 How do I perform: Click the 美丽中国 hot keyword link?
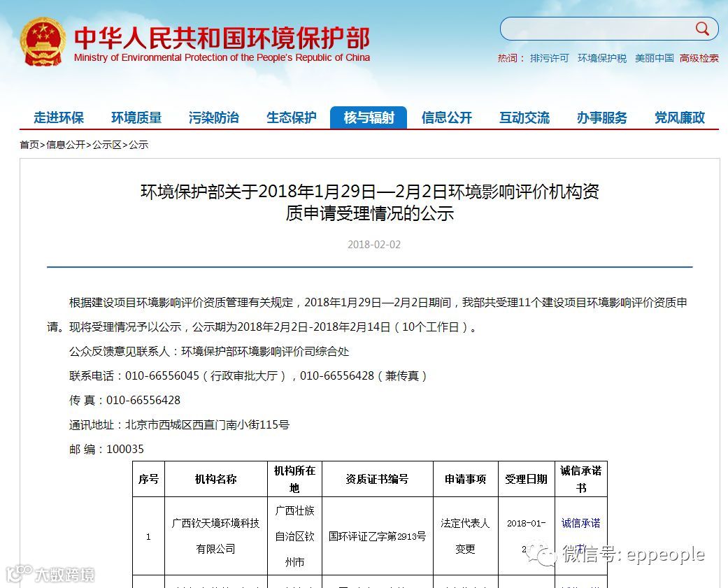[654, 58]
